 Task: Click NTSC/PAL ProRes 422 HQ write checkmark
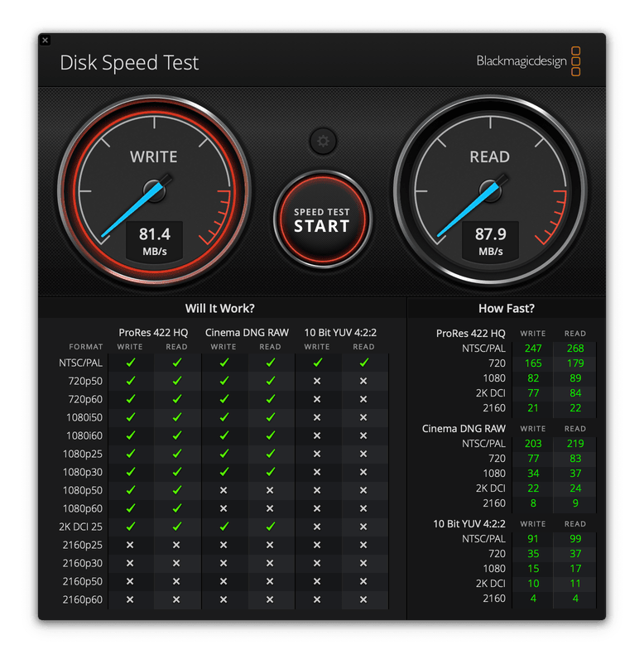[130, 363]
